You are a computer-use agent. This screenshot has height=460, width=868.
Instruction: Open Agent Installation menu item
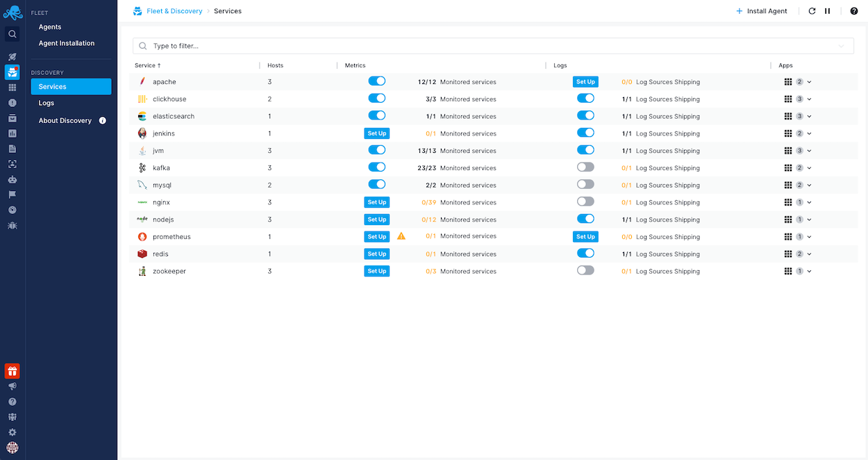(x=67, y=43)
